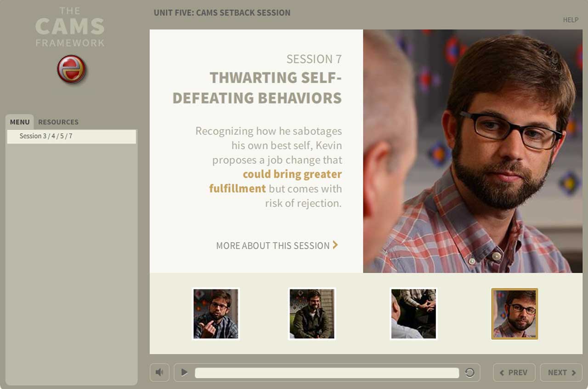Select the first session thumbnail of Kevin gesturing
This screenshot has height=389, width=588.
click(215, 314)
